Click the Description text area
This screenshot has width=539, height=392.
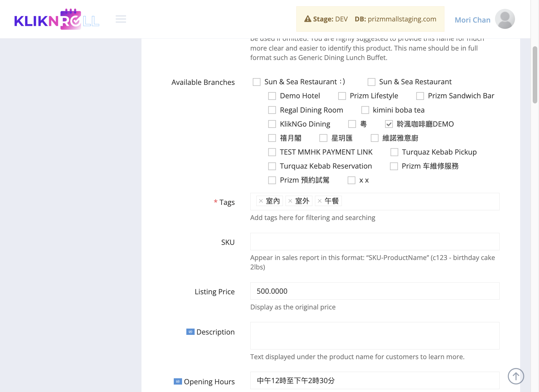coord(375,336)
